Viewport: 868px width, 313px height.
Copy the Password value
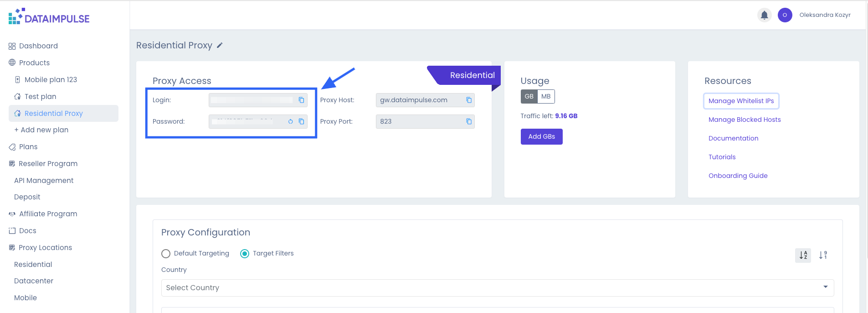pyautogui.click(x=301, y=121)
